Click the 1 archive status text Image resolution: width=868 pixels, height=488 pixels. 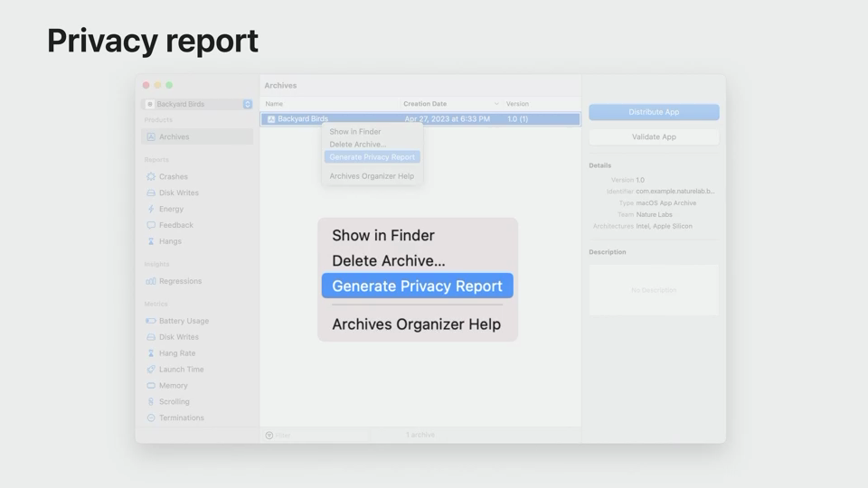point(420,435)
